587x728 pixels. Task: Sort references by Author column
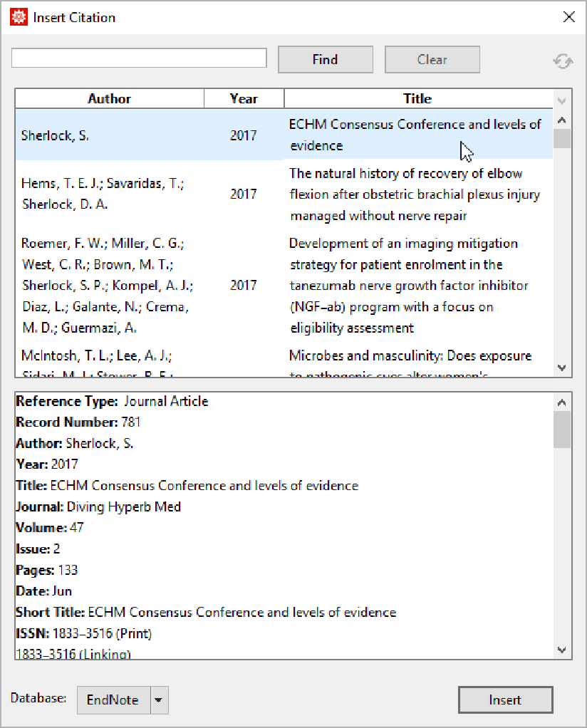coord(109,99)
